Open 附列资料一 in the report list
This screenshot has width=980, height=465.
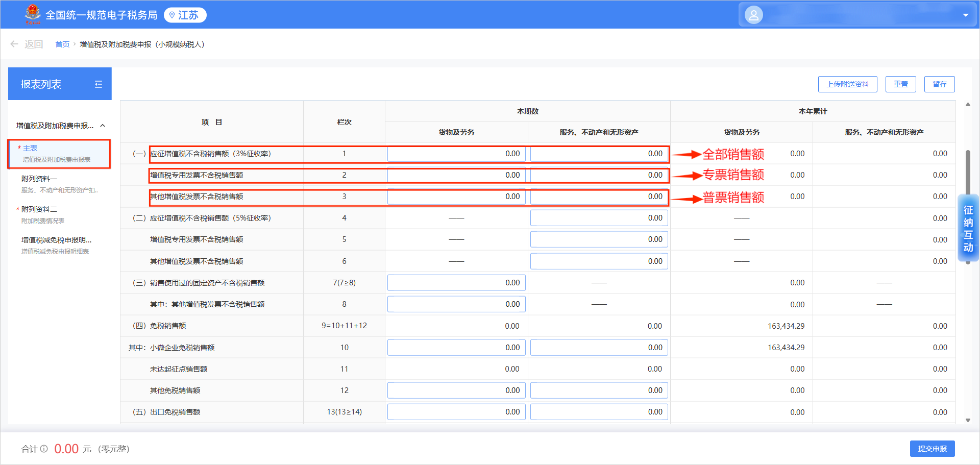point(59,184)
